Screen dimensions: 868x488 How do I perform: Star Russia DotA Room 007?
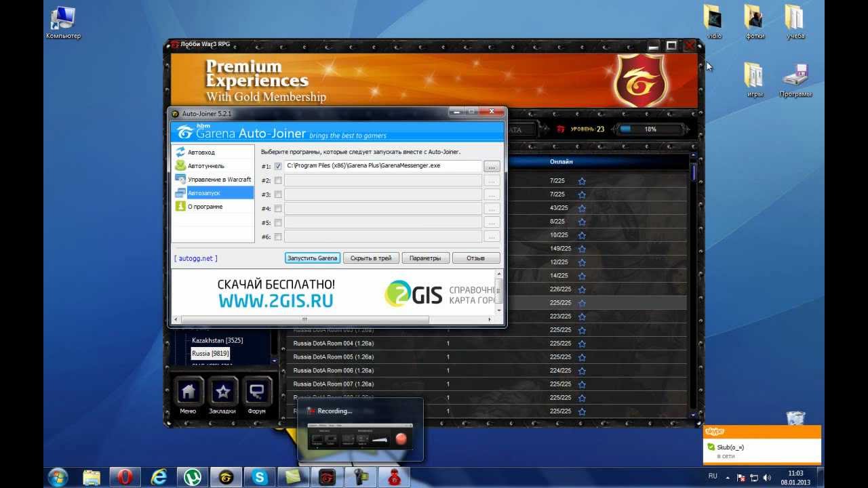point(582,384)
